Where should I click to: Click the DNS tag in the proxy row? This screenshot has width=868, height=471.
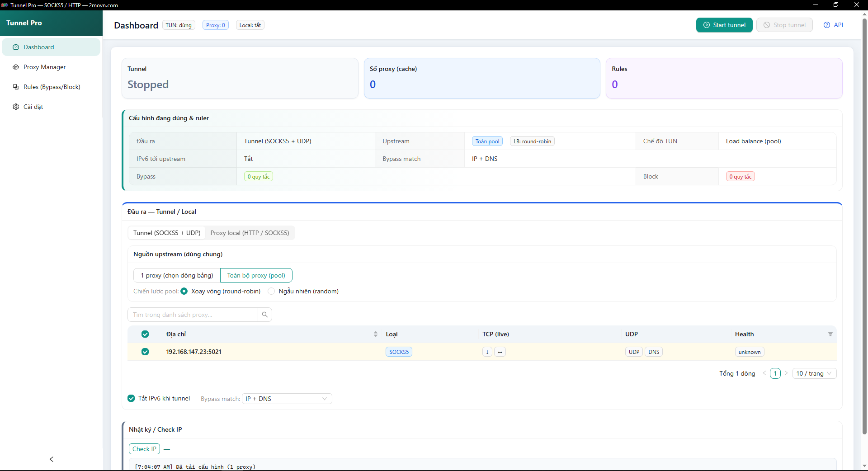coord(654,352)
